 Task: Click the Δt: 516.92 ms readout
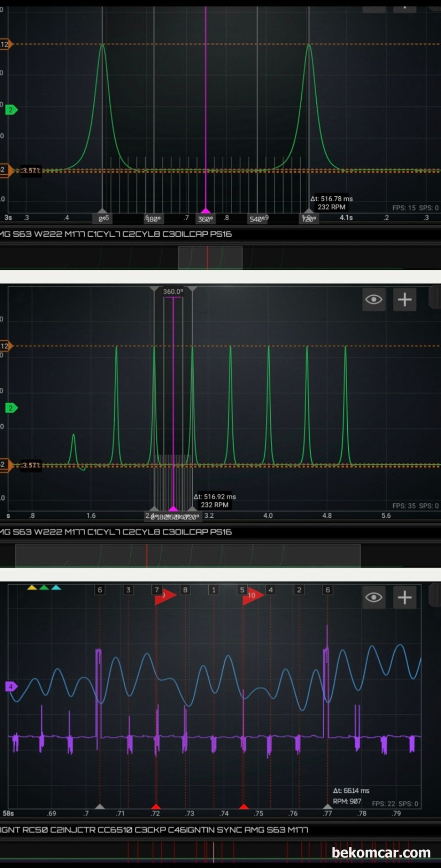[215, 497]
